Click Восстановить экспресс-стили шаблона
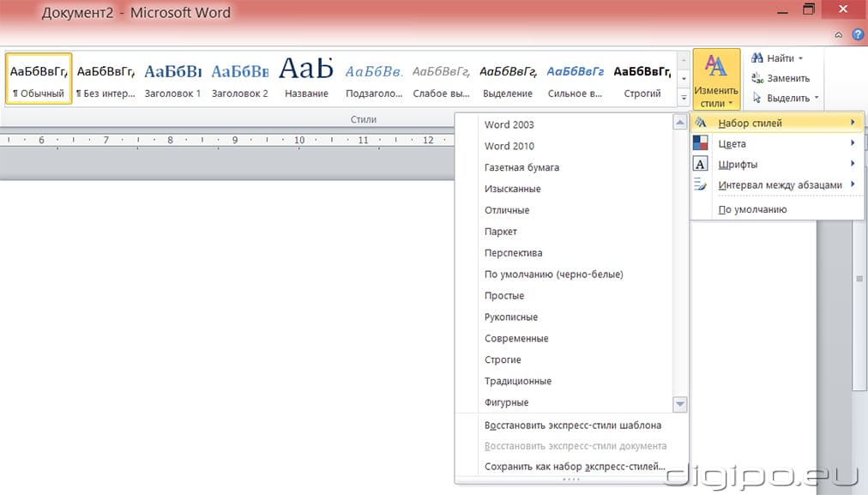 point(572,425)
